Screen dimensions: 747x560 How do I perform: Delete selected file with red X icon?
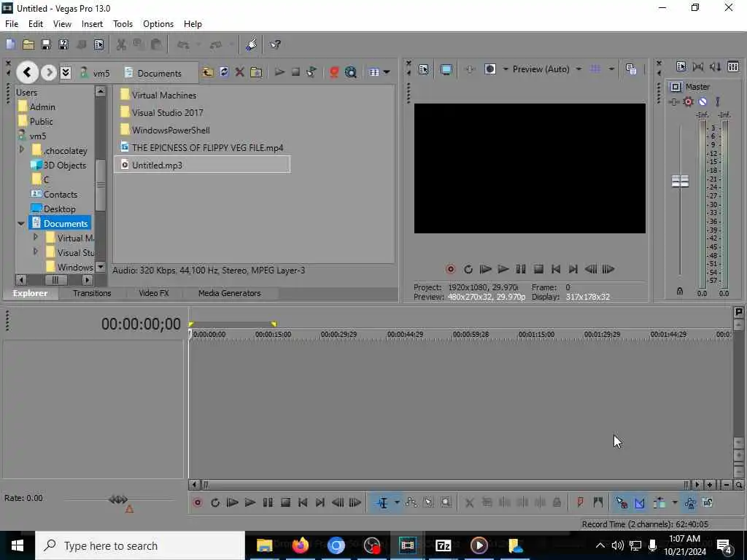point(239,72)
